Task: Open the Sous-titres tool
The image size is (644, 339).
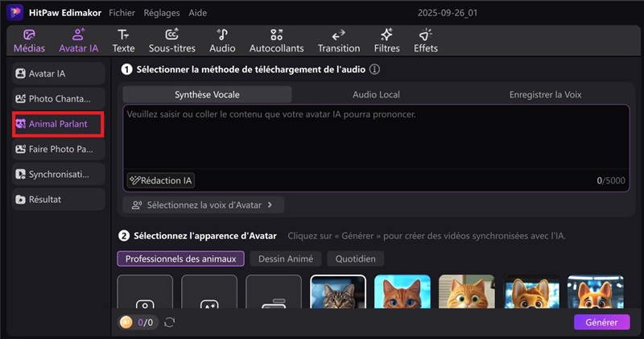Action: coord(172,41)
